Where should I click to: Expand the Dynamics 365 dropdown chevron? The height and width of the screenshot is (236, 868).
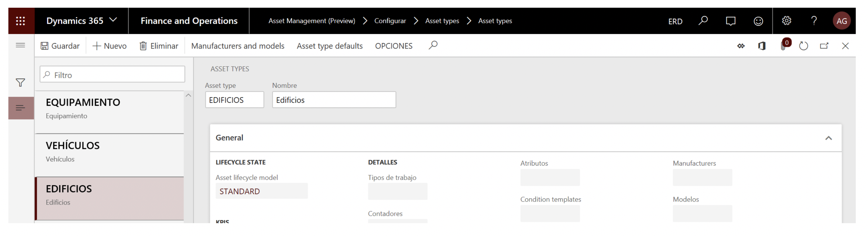114,20
